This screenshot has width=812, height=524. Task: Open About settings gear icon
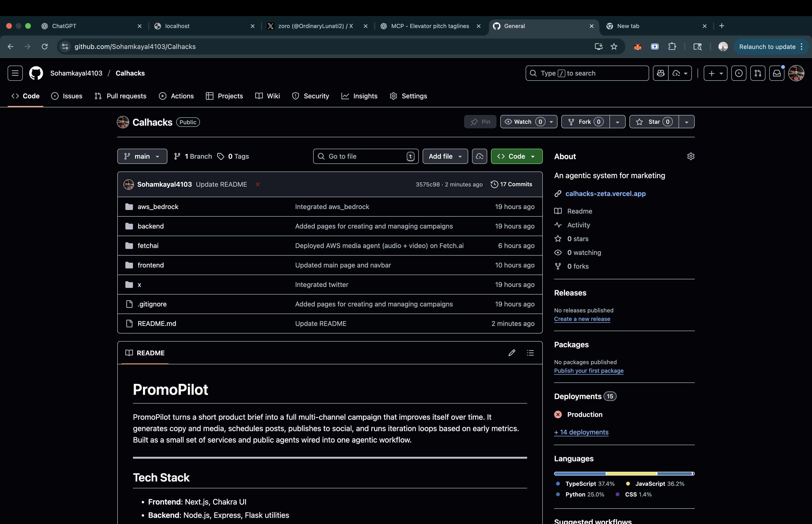691,157
